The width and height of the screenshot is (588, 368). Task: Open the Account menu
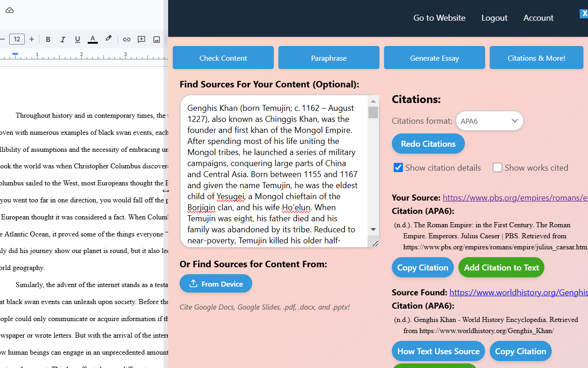tap(538, 17)
